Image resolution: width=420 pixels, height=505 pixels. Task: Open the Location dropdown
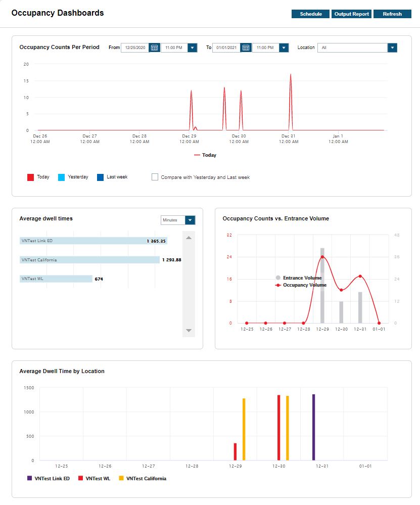[392, 48]
